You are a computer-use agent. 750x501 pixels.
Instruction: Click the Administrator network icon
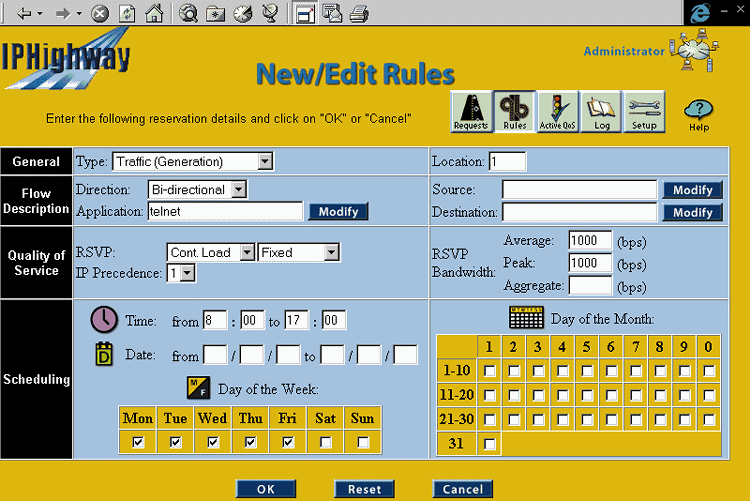(x=694, y=50)
